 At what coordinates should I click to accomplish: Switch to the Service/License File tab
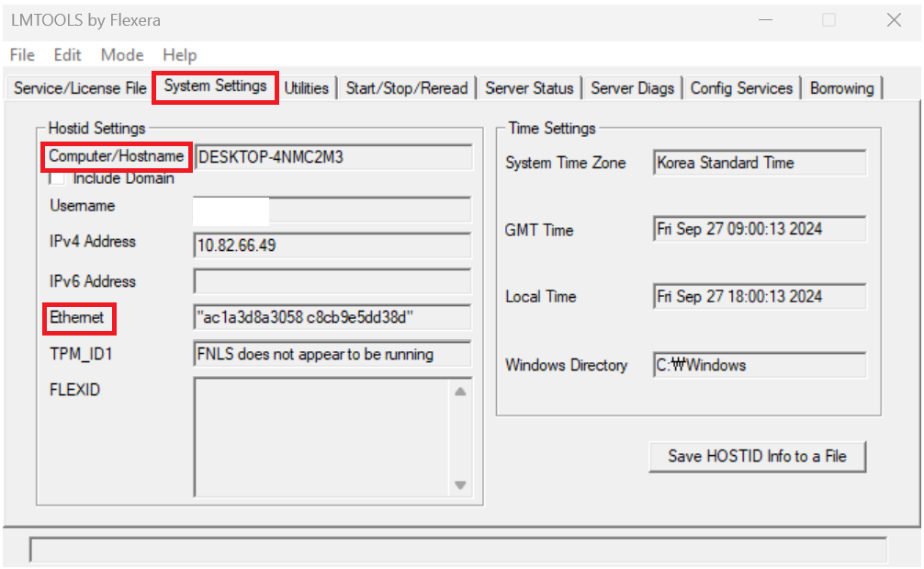(x=80, y=88)
